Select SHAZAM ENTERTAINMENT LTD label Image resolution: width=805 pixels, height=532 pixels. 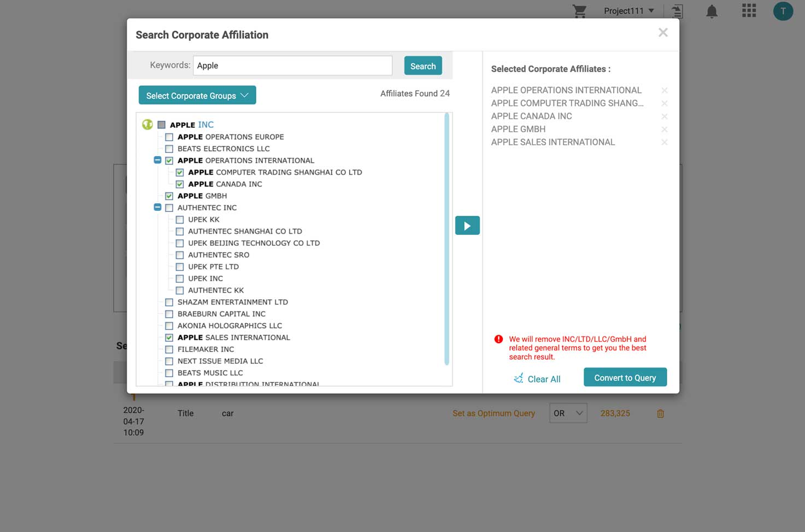[x=233, y=302]
